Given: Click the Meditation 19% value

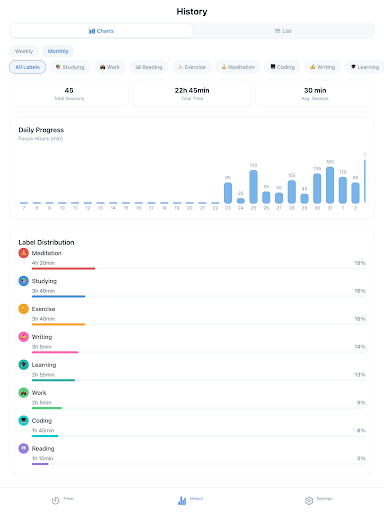Looking at the screenshot, I should tap(360, 263).
